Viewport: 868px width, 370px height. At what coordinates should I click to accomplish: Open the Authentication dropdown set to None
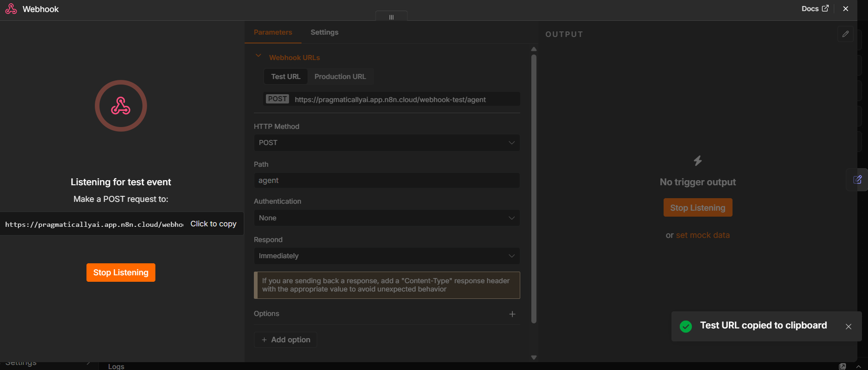387,218
